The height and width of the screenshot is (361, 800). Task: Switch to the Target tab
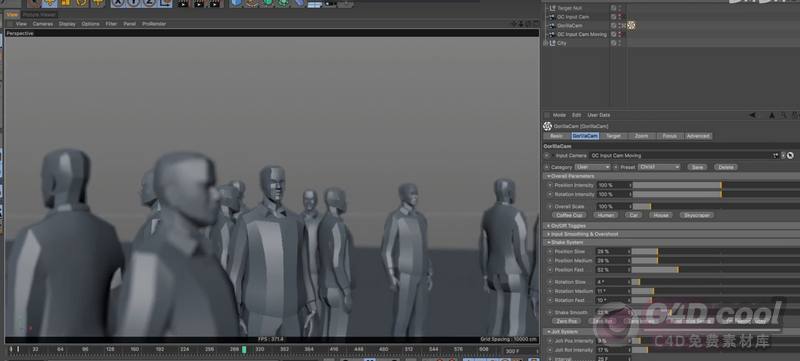[x=613, y=136]
